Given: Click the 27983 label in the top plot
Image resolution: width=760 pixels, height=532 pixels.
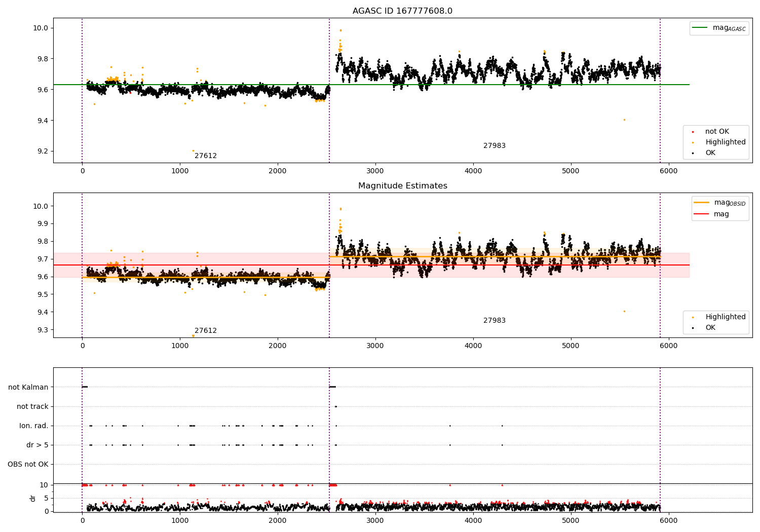Looking at the screenshot, I should pos(495,146).
